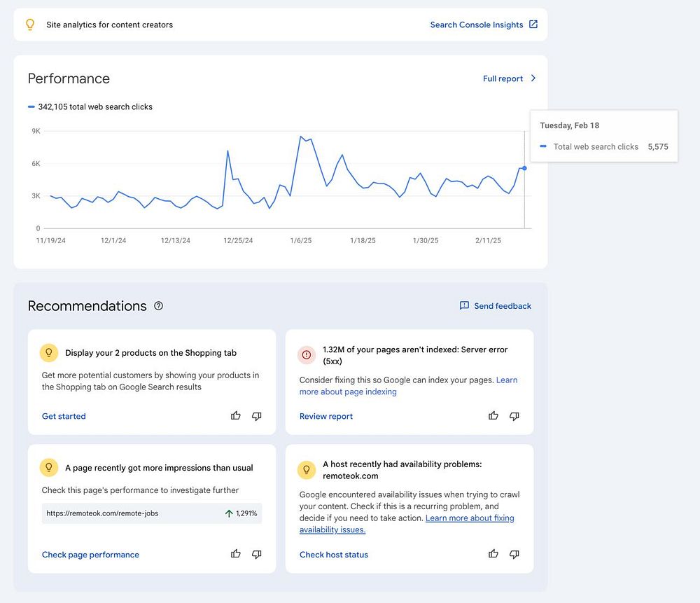The image size is (700, 603).
Task: Click Review report on Server error card
Action: click(326, 416)
